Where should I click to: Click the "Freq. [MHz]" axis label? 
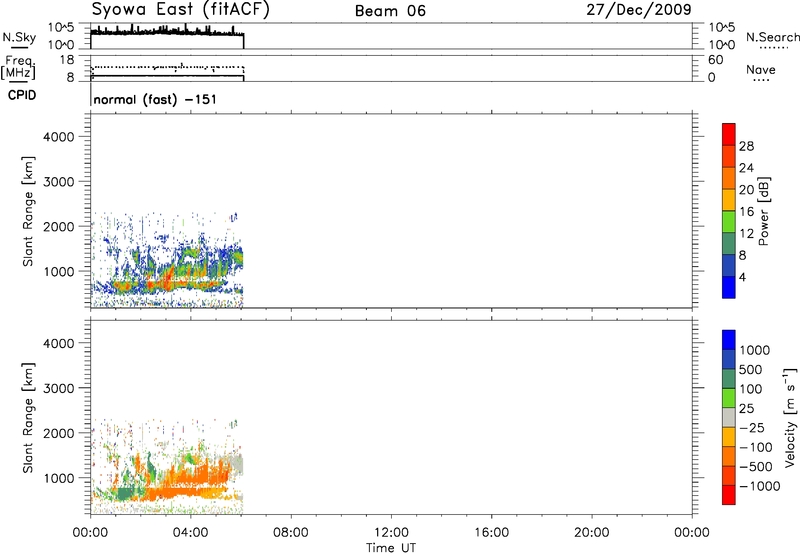(x=18, y=67)
